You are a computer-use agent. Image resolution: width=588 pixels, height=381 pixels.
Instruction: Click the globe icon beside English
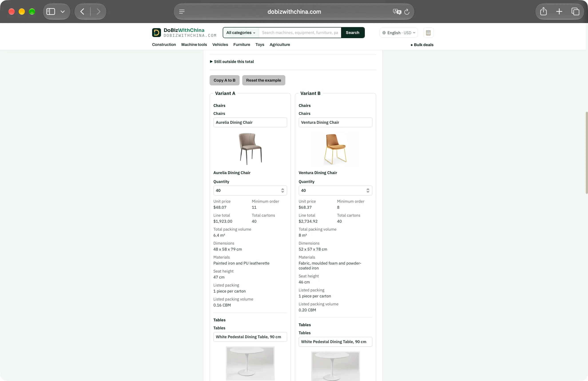(x=384, y=33)
